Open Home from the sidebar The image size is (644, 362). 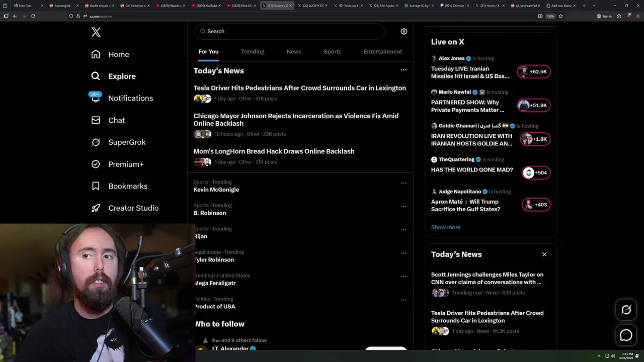[x=110, y=54]
